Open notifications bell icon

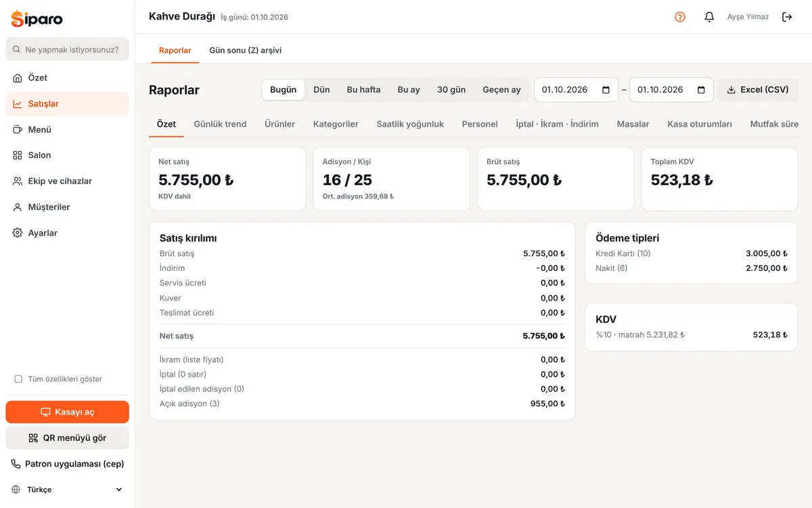(x=709, y=17)
